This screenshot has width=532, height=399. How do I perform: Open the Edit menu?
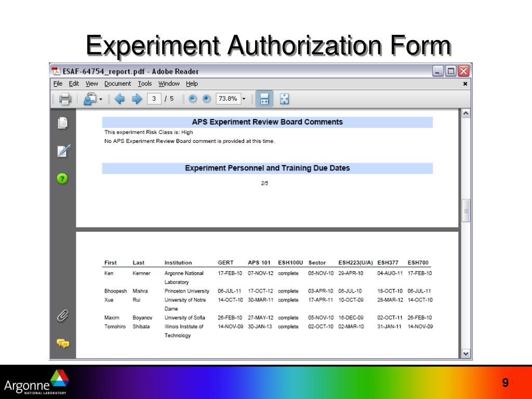coord(74,84)
